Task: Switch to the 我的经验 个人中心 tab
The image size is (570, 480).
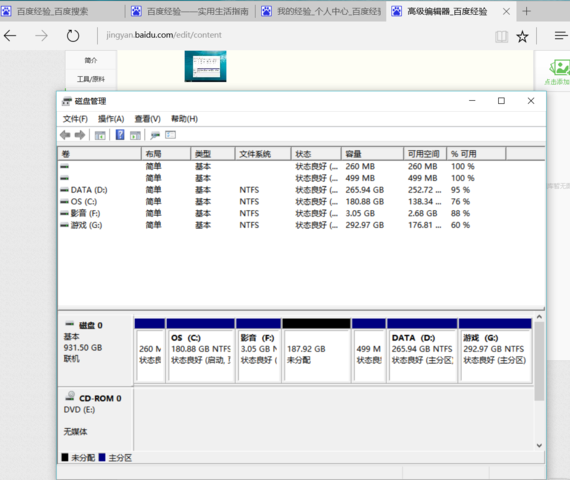Action: point(321,12)
